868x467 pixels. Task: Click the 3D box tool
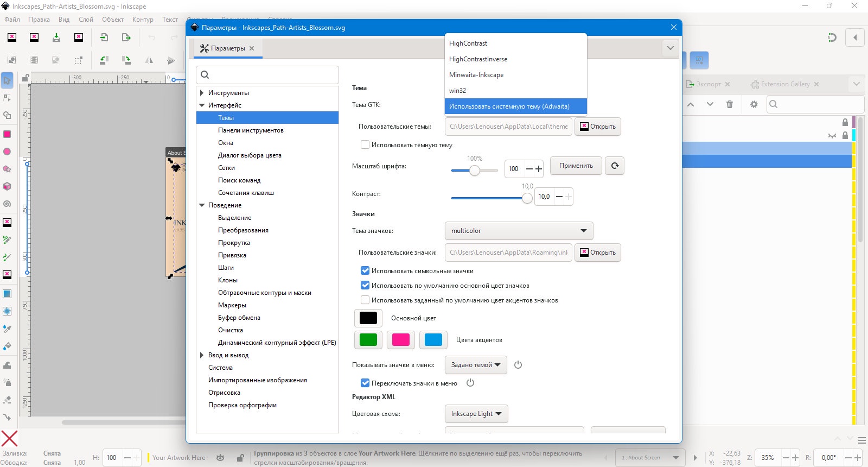tap(7, 186)
